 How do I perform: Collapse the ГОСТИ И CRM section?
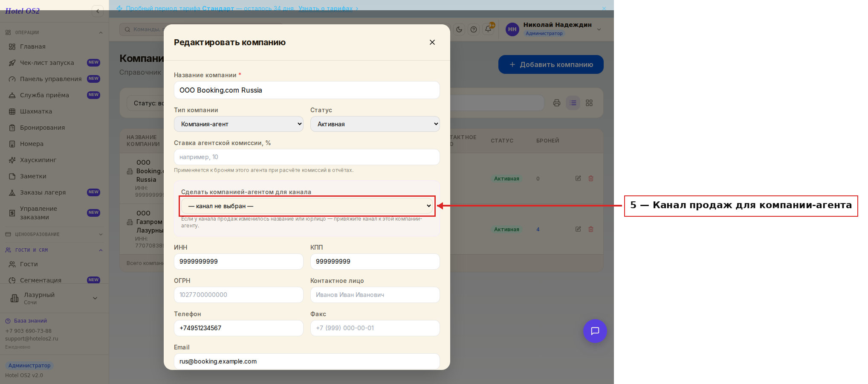(54, 250)
